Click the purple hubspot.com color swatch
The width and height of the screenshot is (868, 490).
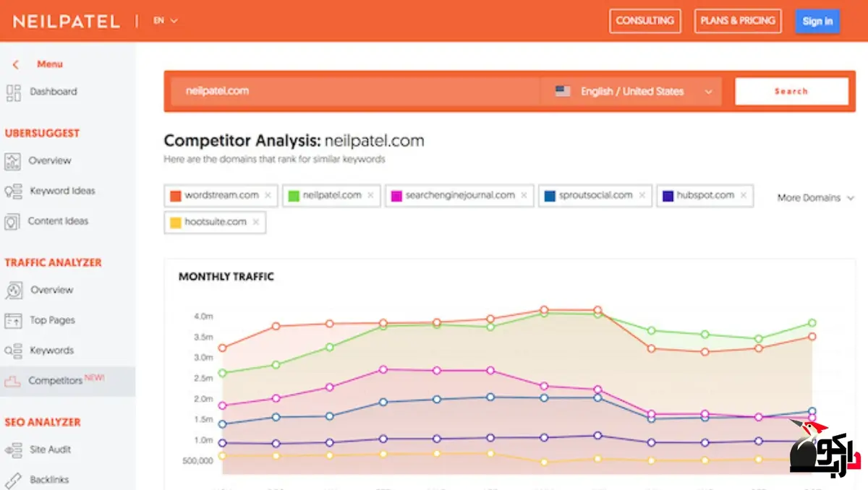tap(668, 195)
